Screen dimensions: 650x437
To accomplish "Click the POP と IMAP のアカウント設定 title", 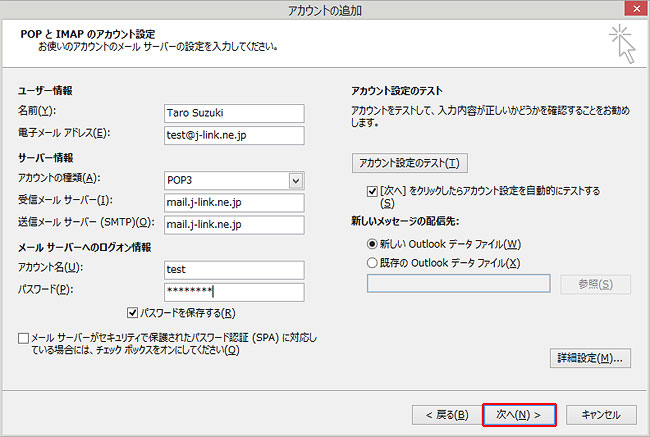I will [88, 34].
